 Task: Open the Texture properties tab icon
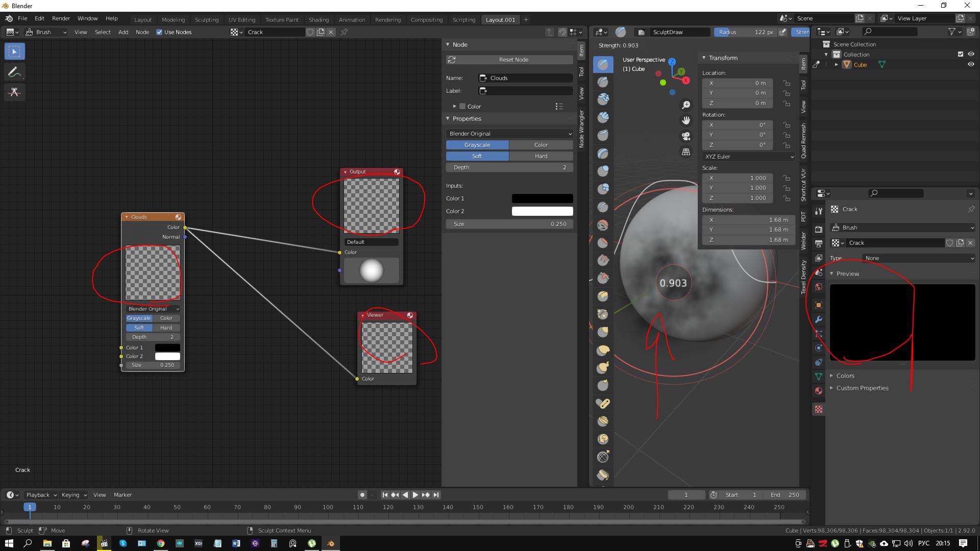pos(819,410)
